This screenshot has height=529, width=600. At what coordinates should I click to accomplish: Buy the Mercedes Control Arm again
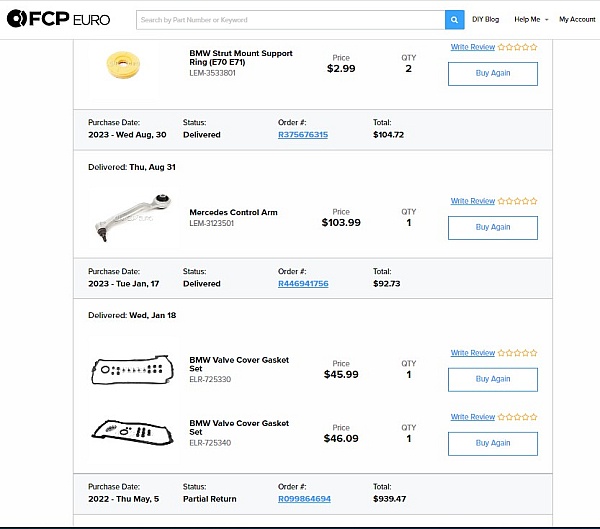click(493, 228)
